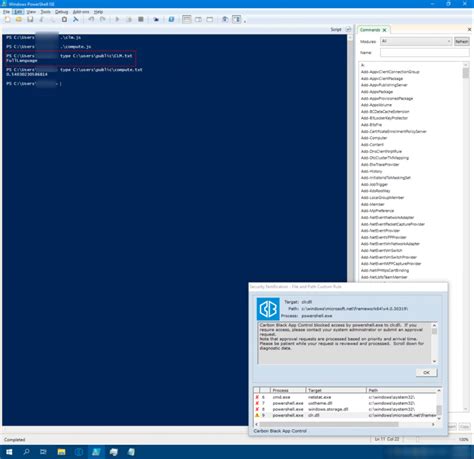
Task: Click the Open file toolbar icon
Action: point(19,20)
